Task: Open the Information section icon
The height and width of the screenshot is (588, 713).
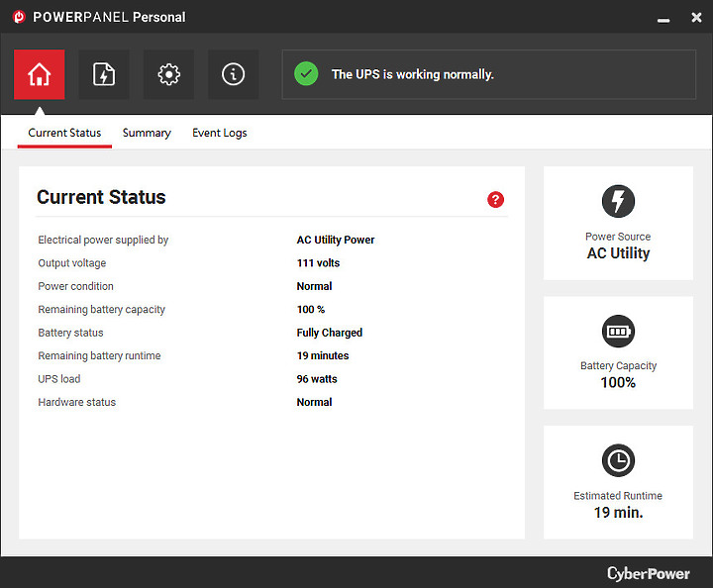Action: 234,74
